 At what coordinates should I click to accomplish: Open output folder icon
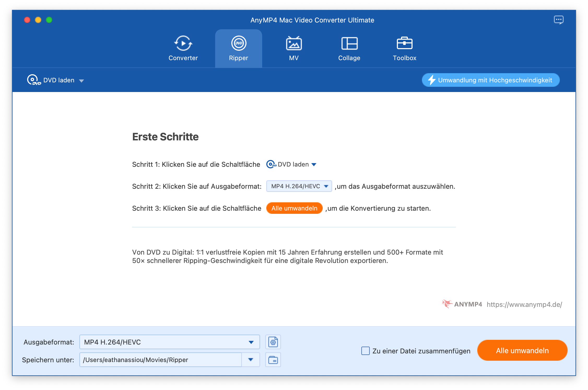pyautogui.click(x=273, y=360)
